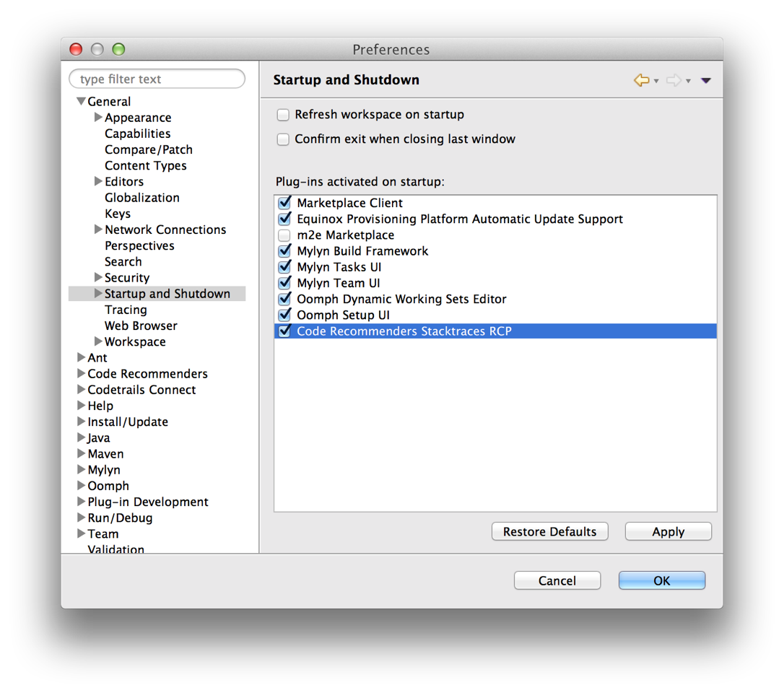Expand the Plug-in Development node

coord(81,501)
